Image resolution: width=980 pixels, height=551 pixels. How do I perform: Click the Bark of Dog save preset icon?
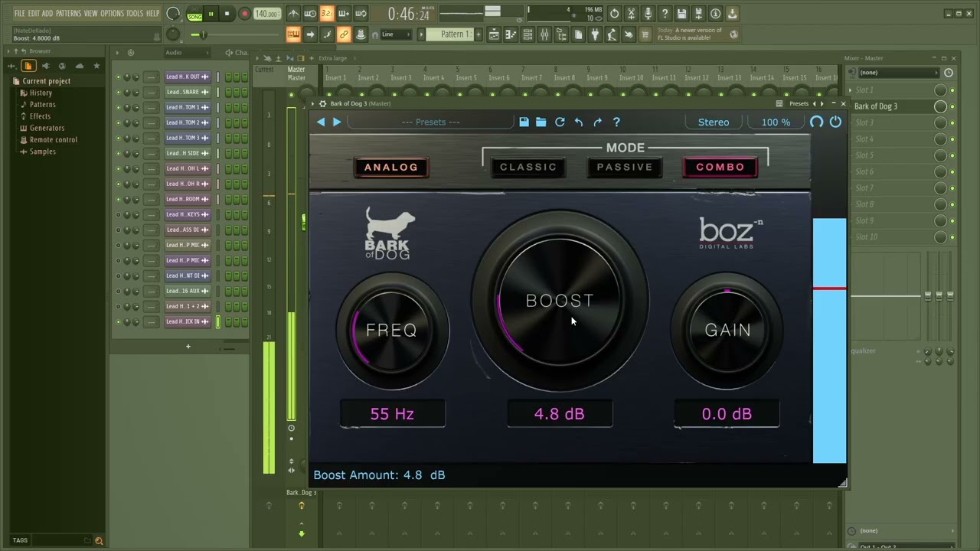pyautogui.click(x=524, y=122)
